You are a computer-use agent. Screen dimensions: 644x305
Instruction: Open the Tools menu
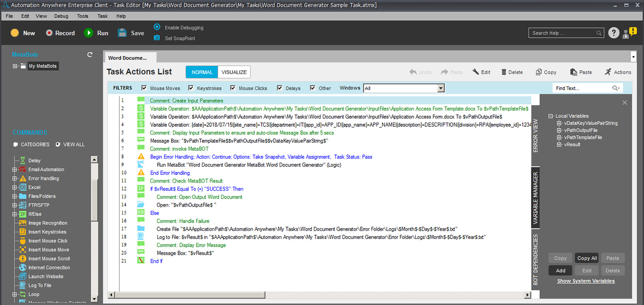tap(82, 16)
